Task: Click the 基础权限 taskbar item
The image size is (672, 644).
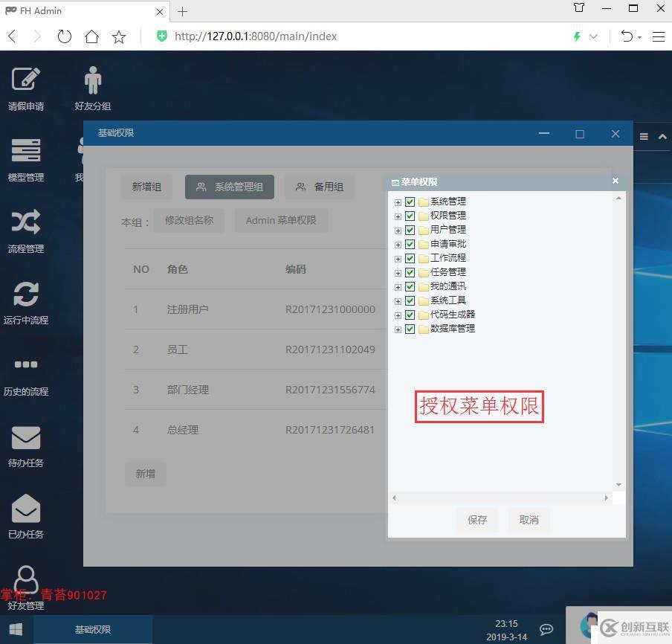Action: (x=93, y=629)
